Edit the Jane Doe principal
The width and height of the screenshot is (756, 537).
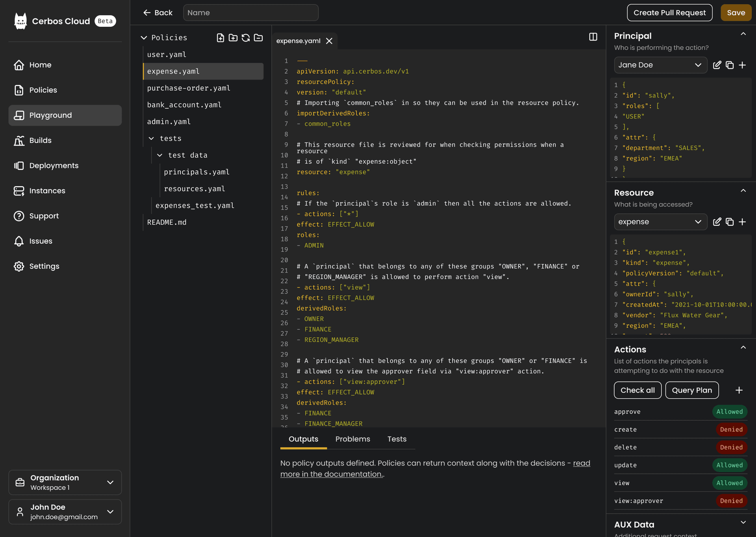point(717,65)
